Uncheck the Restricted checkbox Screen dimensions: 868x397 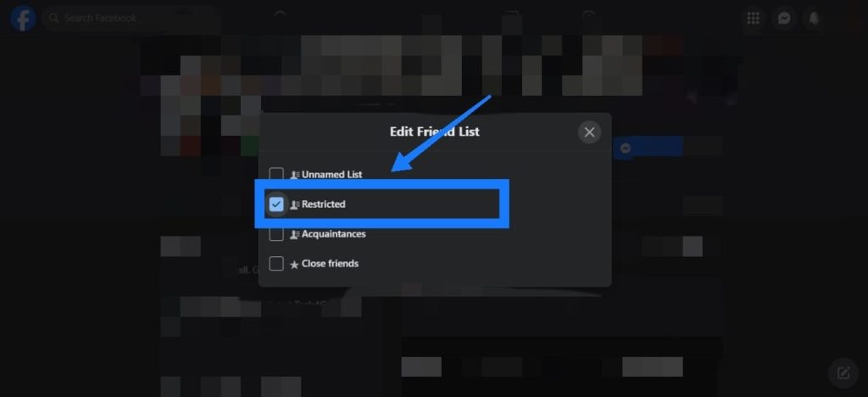[x=276, y=204]
